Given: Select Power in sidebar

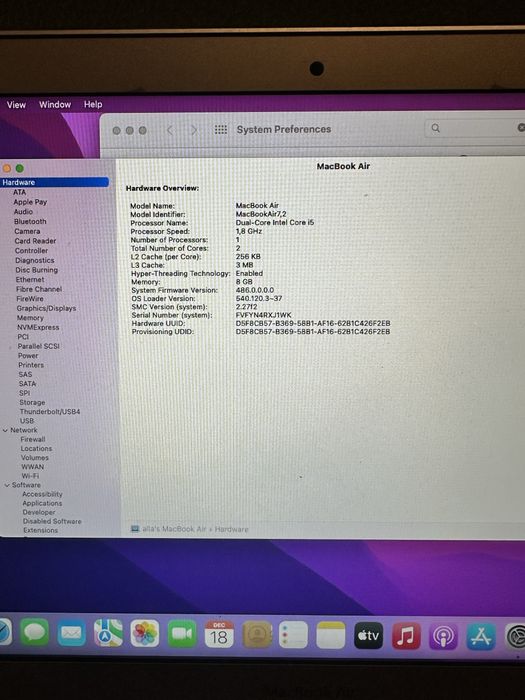Looking at the screenshot, I should click(x=28, y=356).
